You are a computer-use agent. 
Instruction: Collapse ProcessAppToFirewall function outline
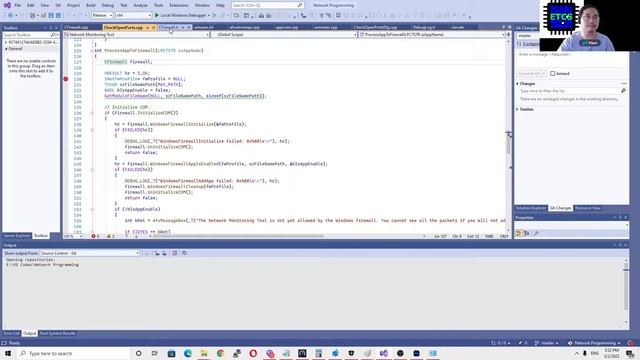coord(92,51)
